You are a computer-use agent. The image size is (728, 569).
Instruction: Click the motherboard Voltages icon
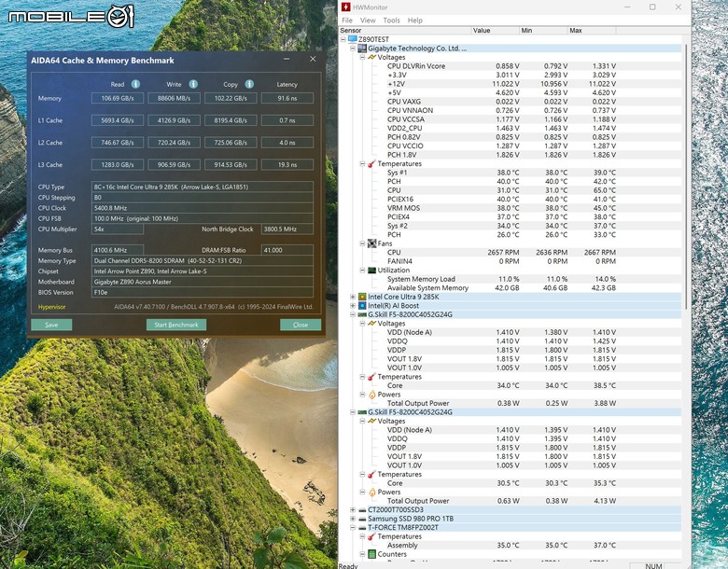click(x=371, y=57)
